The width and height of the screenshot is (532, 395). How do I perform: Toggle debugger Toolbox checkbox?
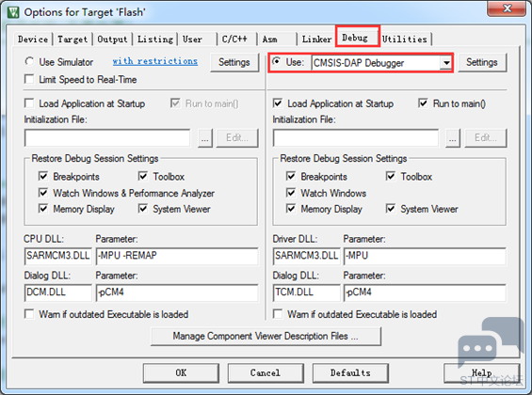point(391,176)
